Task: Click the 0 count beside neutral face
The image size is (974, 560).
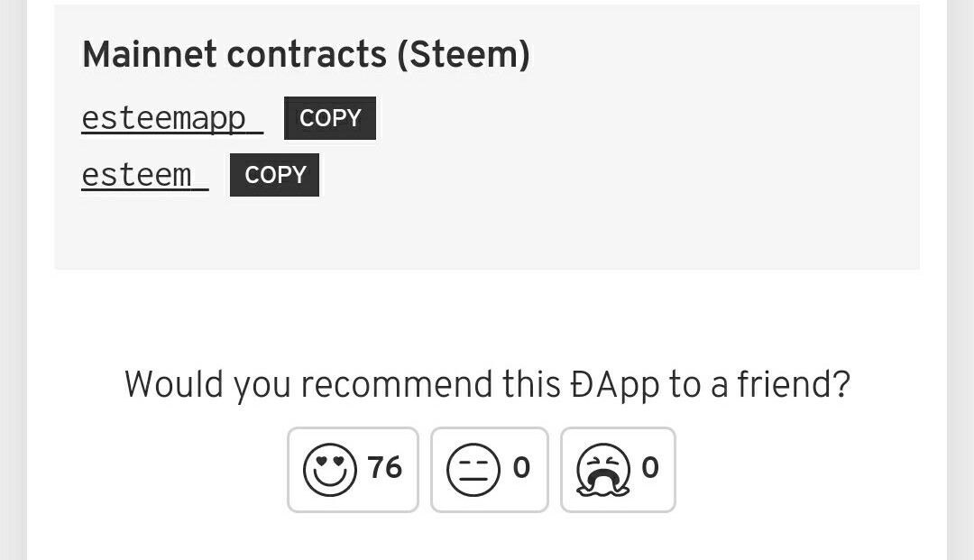Action: click(x=521, y=468)
